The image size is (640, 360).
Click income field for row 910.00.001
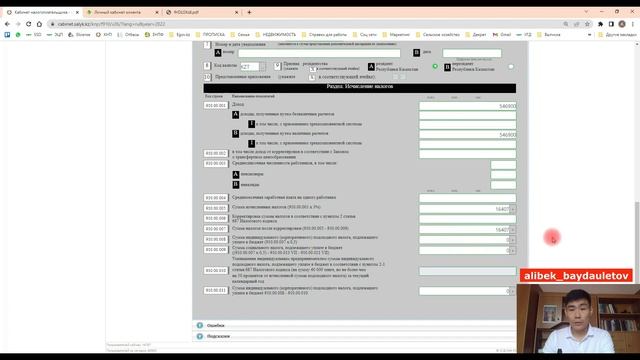467,106
